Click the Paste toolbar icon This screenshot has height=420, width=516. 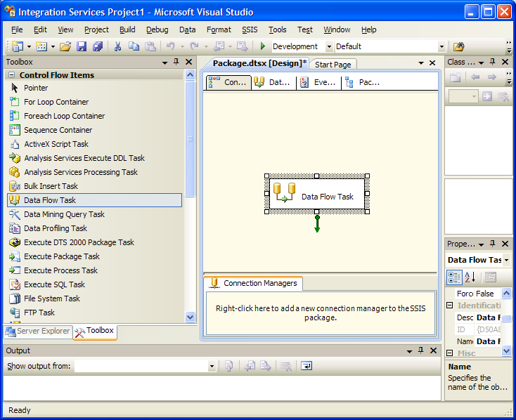[150, 46]
